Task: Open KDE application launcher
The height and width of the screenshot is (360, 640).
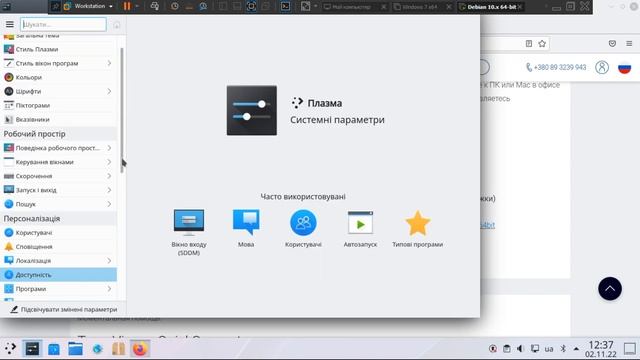Action: coord(10,349)
